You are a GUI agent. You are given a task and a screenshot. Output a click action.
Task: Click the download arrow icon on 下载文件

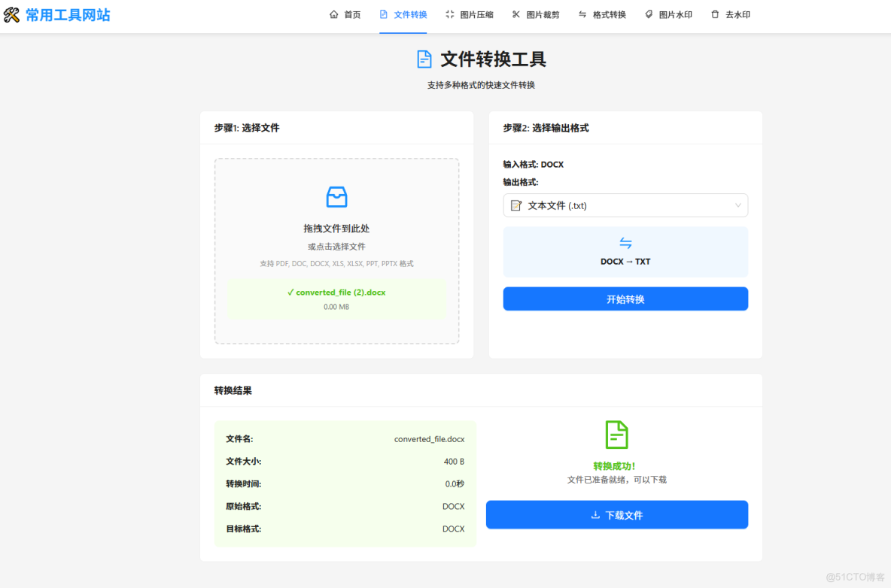(595, 514)
